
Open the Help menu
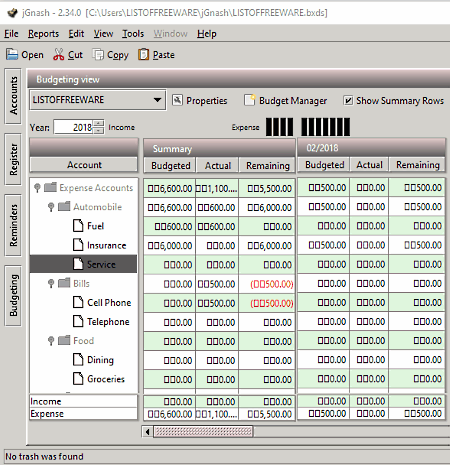click(207, 34)
